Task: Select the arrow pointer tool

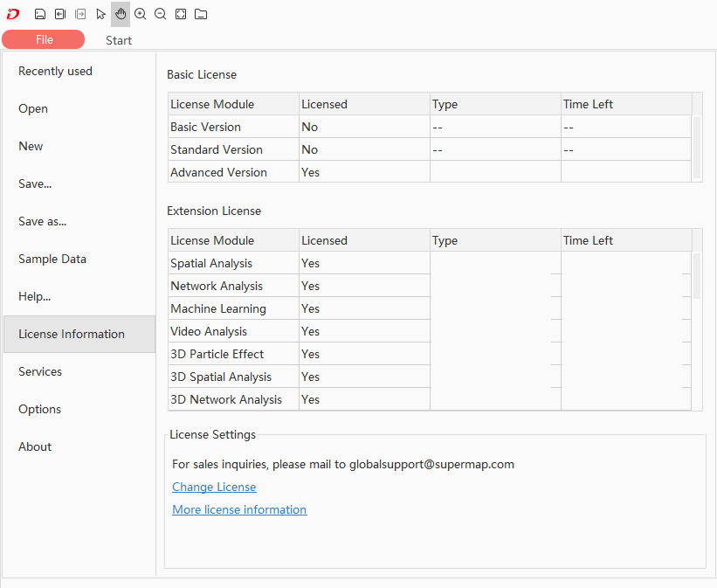Action: [x=101, y=14]
